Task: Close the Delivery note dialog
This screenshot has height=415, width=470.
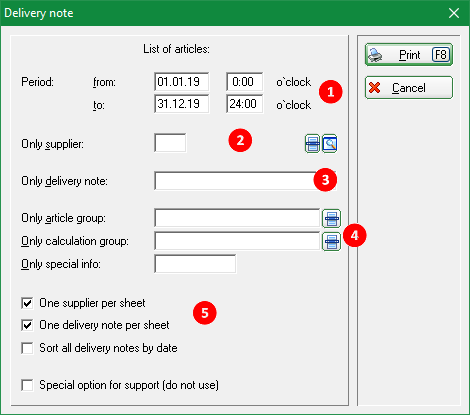Action: 454,13
